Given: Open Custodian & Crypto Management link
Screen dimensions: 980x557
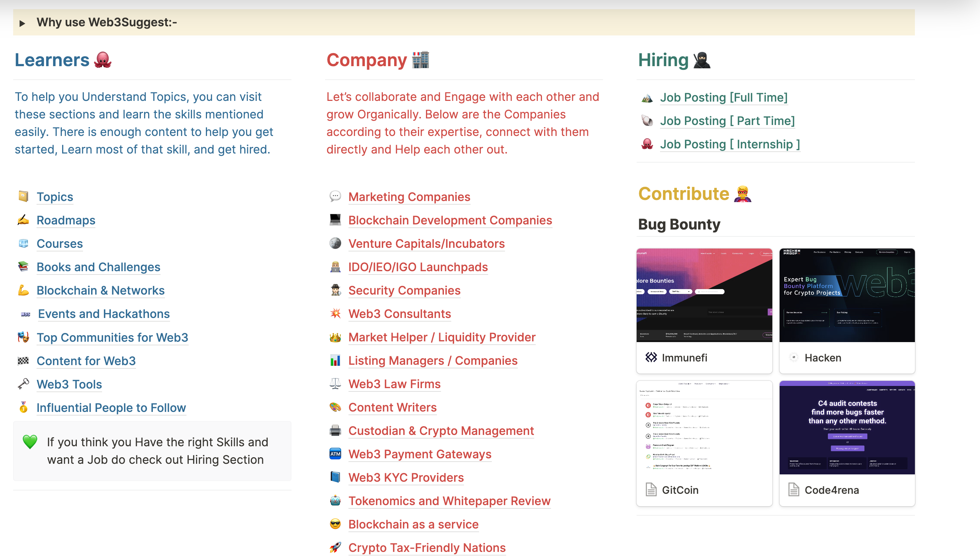Looking at the screenshot, I should coord(441,431).
